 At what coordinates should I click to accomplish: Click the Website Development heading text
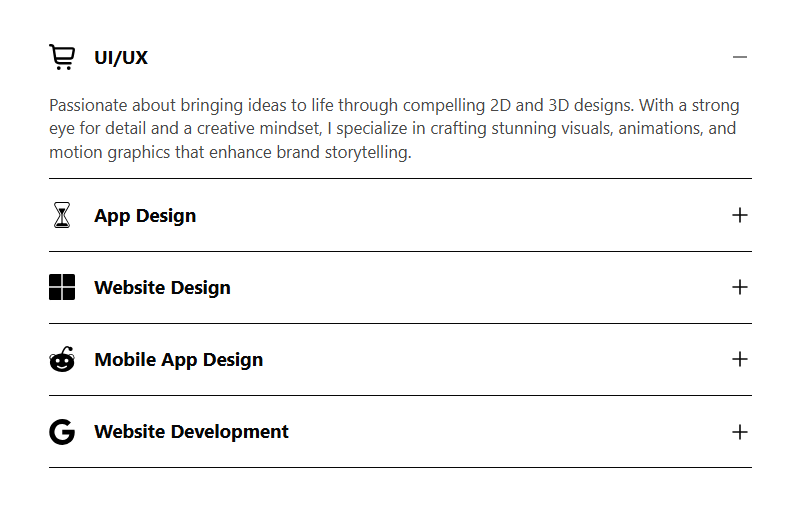point(191,432)
